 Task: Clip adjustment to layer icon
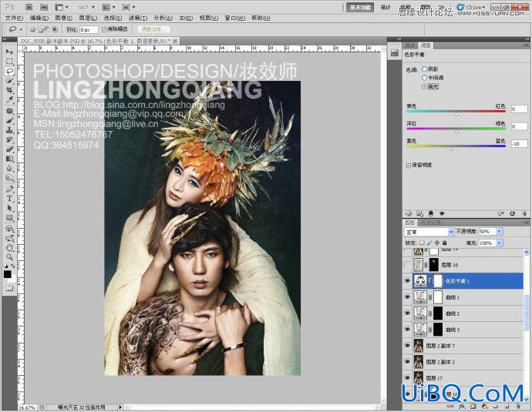tap(430, 213)
